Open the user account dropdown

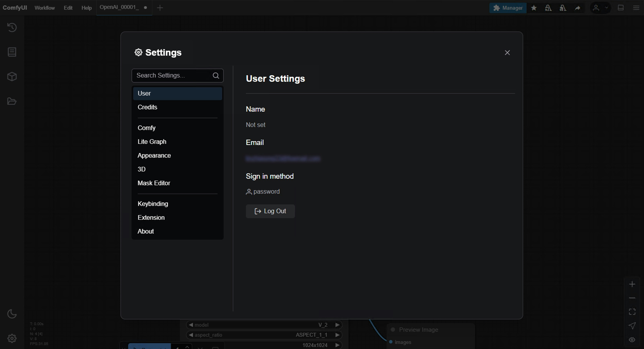pos(600,8)
